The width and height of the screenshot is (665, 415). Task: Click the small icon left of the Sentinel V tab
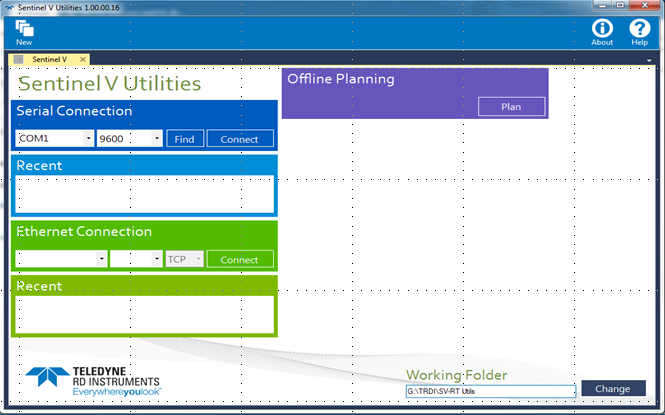point(18,60)
